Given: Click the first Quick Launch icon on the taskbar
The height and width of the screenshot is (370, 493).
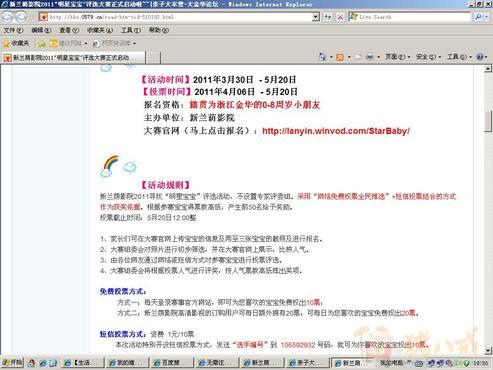Looking at the screenshot, I should pyautogui.click(x=31, y=363).
